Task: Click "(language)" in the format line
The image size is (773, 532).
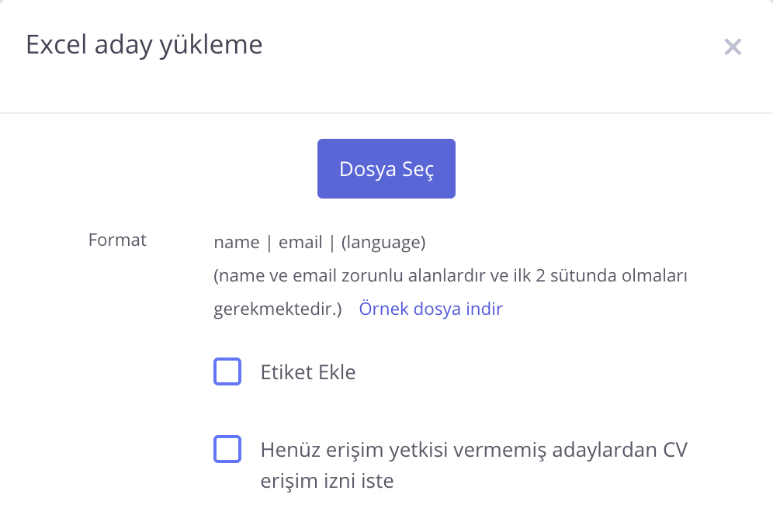Action: (383, 242)
